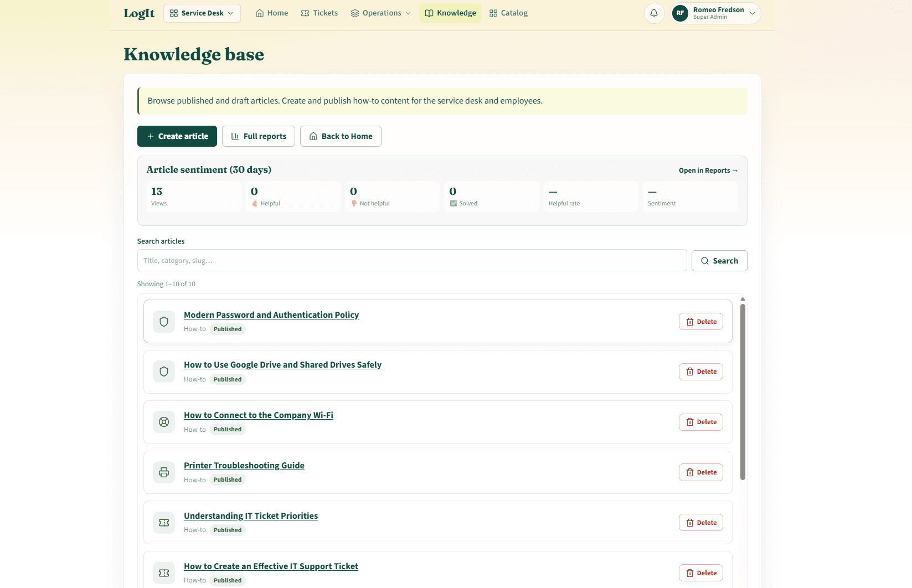This screenshot has width=912, height=588.
Task: Click the scrollbar up arrow of article list
Action: coord(743,299)
